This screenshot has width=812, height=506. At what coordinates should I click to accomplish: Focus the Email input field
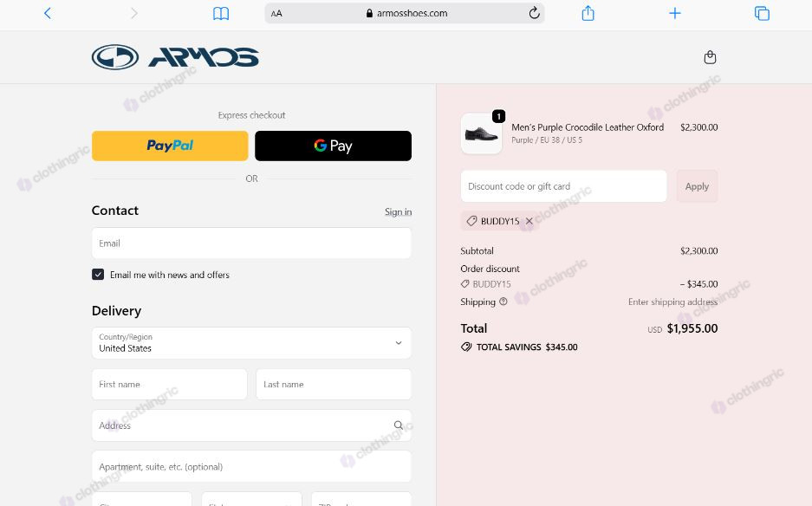click(251, 243)
